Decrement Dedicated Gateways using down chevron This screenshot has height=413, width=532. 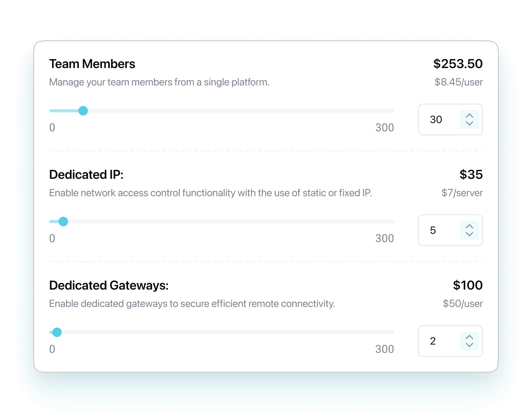(469, 345)
